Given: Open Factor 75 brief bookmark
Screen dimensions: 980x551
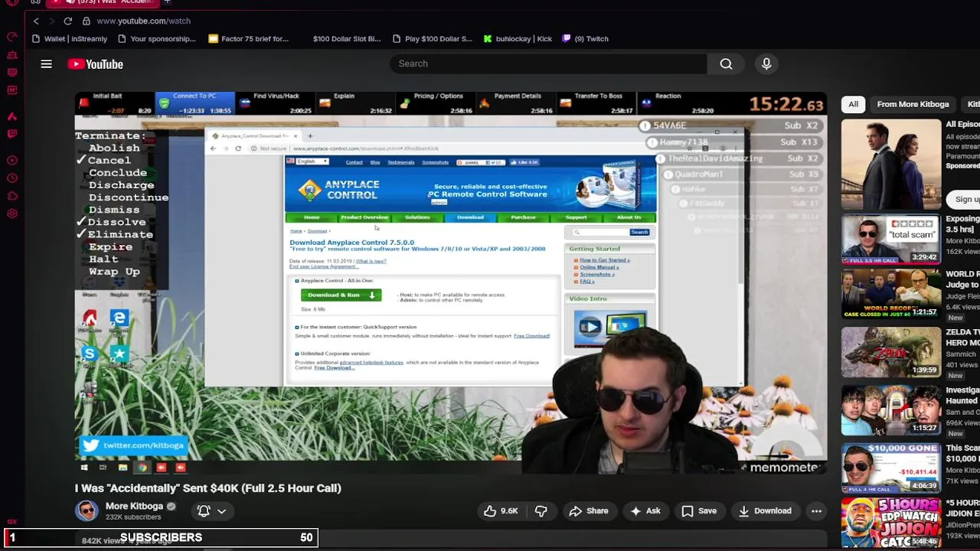Looking at the screenshot, I should [249, 38].
